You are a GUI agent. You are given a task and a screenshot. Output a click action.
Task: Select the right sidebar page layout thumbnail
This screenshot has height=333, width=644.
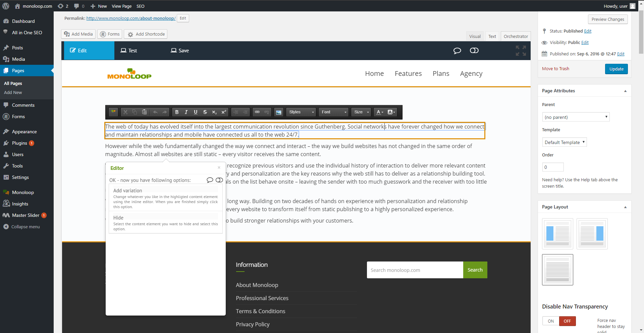pyautogui.click(x=592, y=234)
